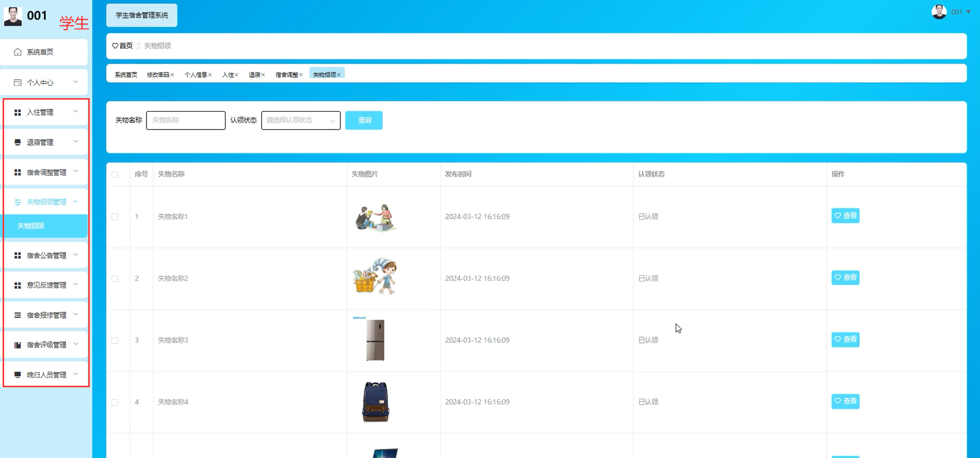Select the checkbox for row 失物名称1
Image resolution: width=980 pixels, height=458 pixels.
click(x=115, y=217)
